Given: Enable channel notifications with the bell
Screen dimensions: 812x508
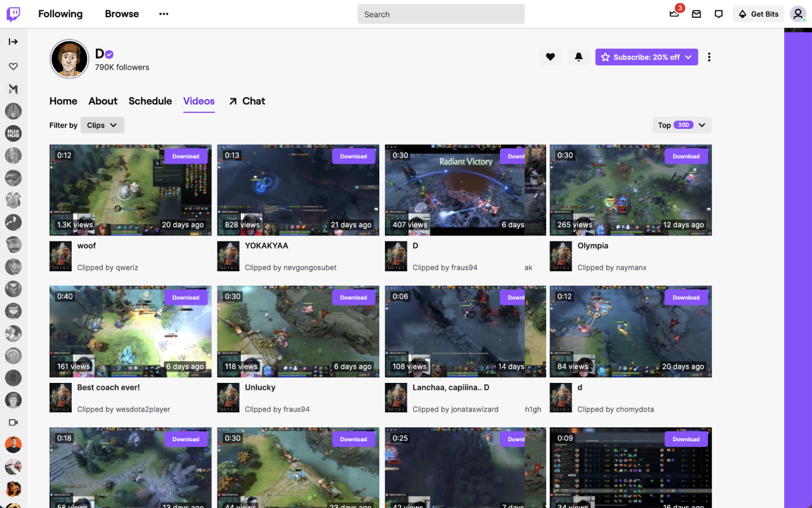Looking at the screenshot, I should (578, 57).
